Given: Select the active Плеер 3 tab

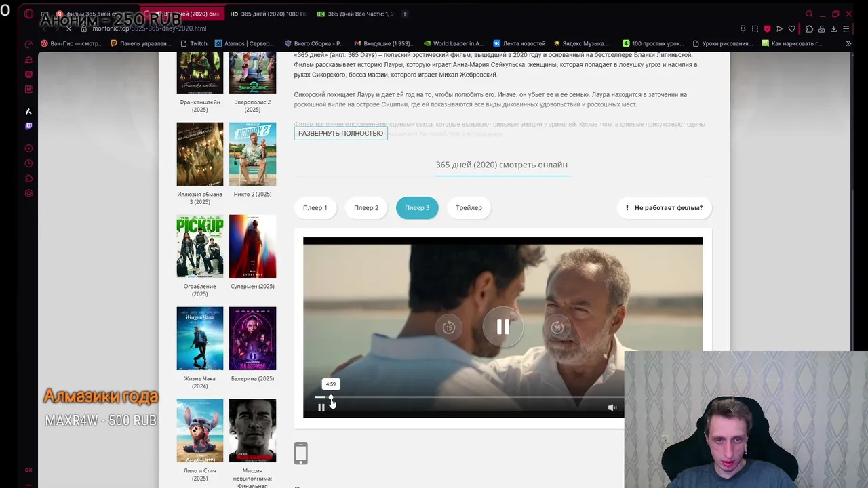Looking at the screenshot, I should 417,207.
